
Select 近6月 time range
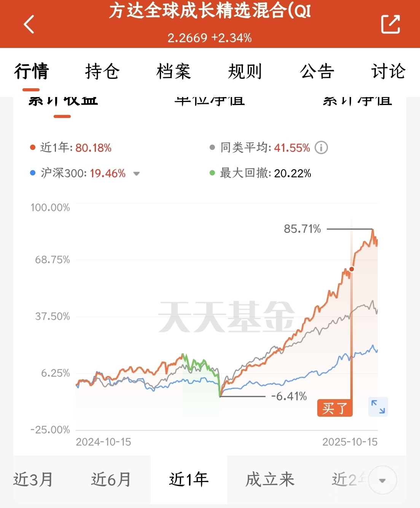[111, 479]
